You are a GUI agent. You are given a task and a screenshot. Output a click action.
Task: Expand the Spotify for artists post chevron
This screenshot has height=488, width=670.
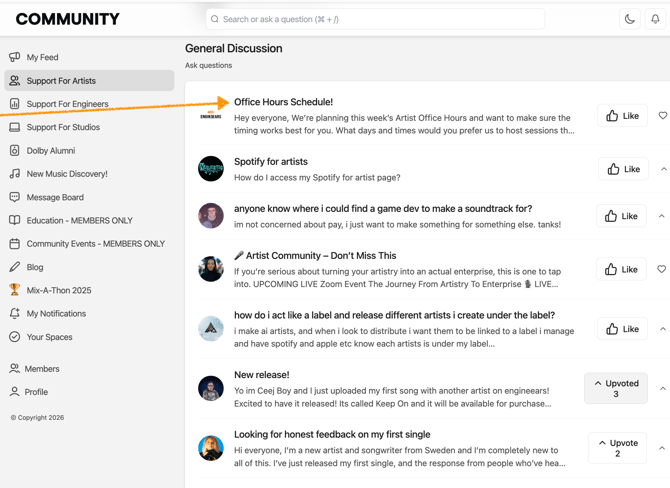pyautogui.click(x=662, y=169)
